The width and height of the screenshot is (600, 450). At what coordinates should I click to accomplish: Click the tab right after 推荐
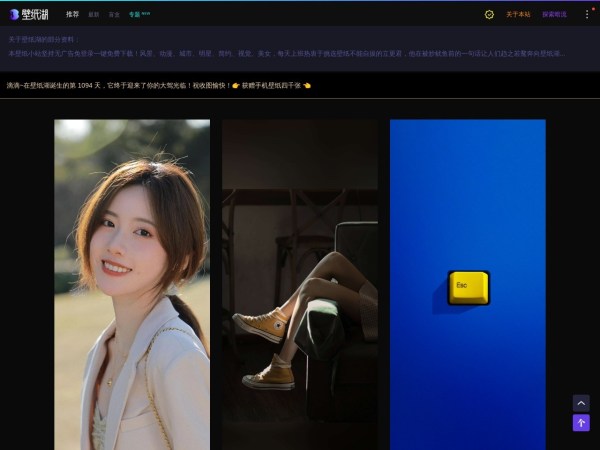click(93, 14)
